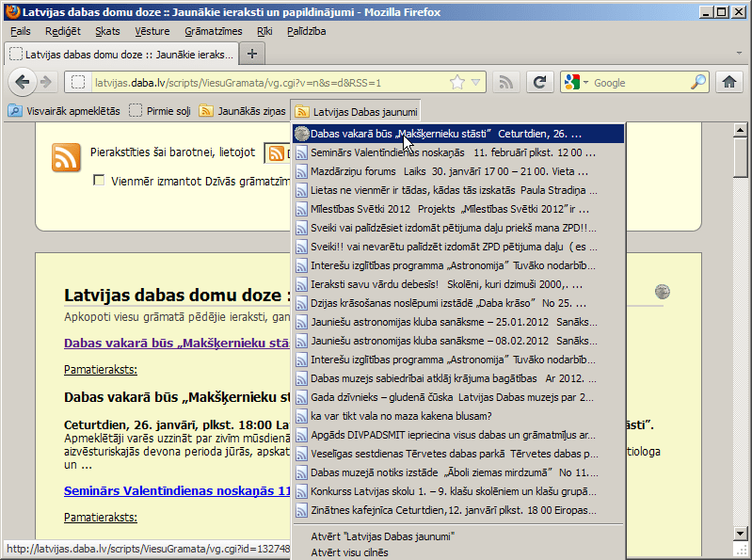752x560 pixels.
Task: Open the Palīdzība menu
Action: coord(307,31)
